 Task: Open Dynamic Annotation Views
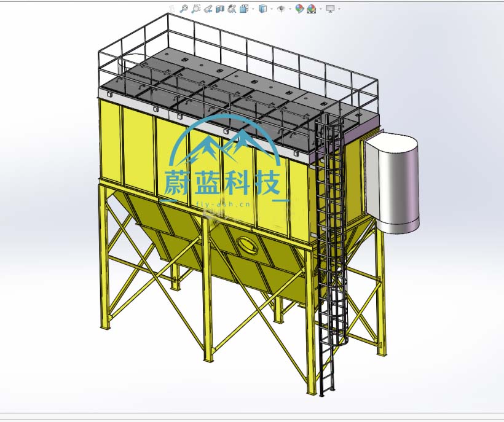pos(232,9)
